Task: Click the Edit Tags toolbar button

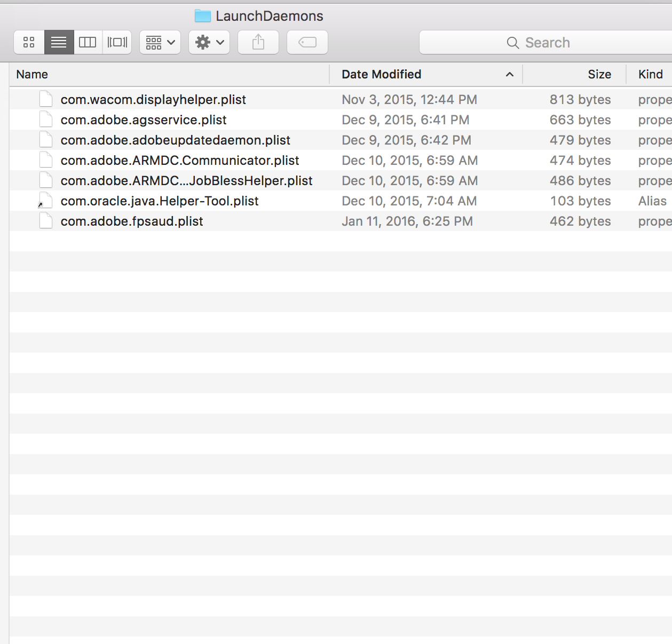Action: point(307,42)
